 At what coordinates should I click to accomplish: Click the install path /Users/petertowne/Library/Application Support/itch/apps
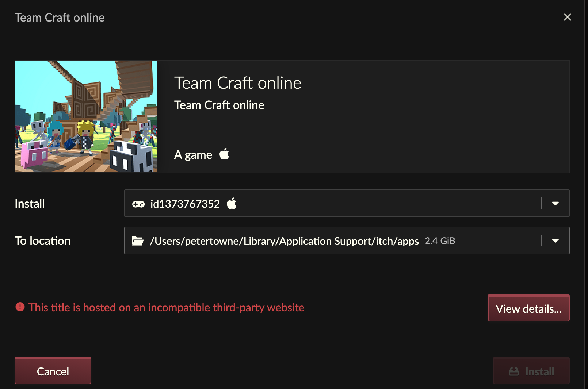pyautogui.click(x=285, y=241)
